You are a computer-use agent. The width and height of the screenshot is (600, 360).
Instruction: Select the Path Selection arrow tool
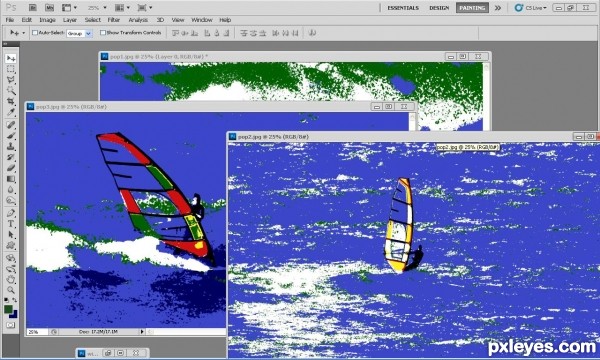coord(11,235)
